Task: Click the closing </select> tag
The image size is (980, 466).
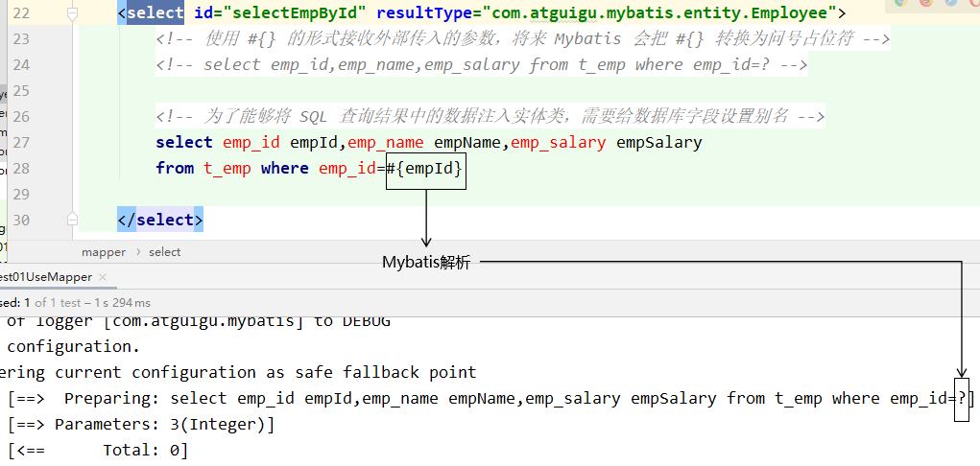Action: pos(159,221)
